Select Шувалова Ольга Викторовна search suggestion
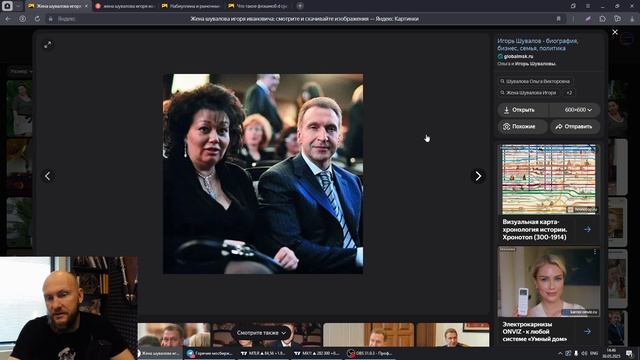 click(535, 81)
